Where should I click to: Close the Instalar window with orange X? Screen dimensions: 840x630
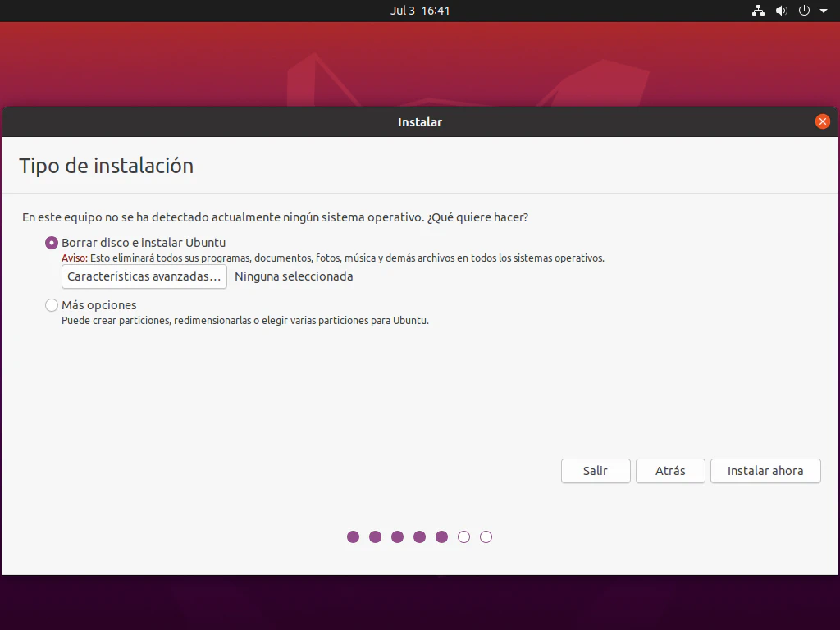pos(822,121)
